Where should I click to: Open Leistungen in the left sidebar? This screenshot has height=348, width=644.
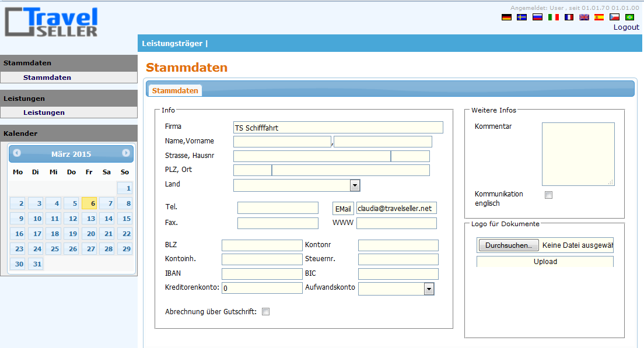pyautogui.click(x=44, y=113)
